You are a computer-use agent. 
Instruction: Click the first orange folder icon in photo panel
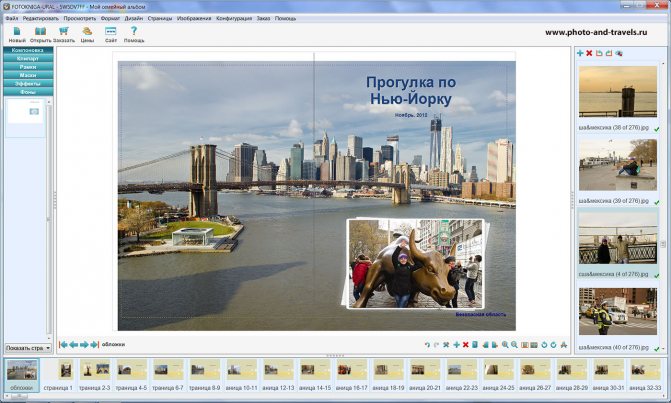(599, 53)
